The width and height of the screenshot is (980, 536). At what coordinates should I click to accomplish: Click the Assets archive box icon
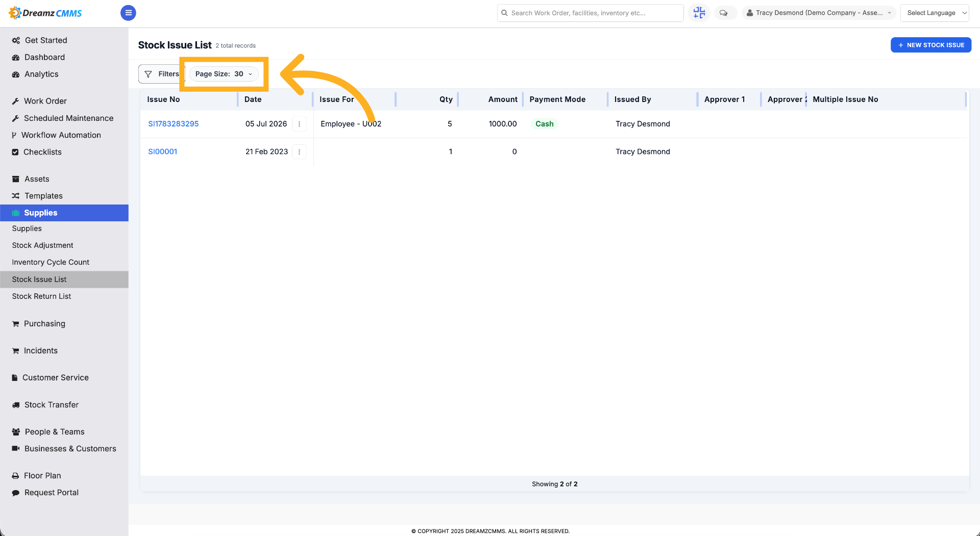pos(16,179)
